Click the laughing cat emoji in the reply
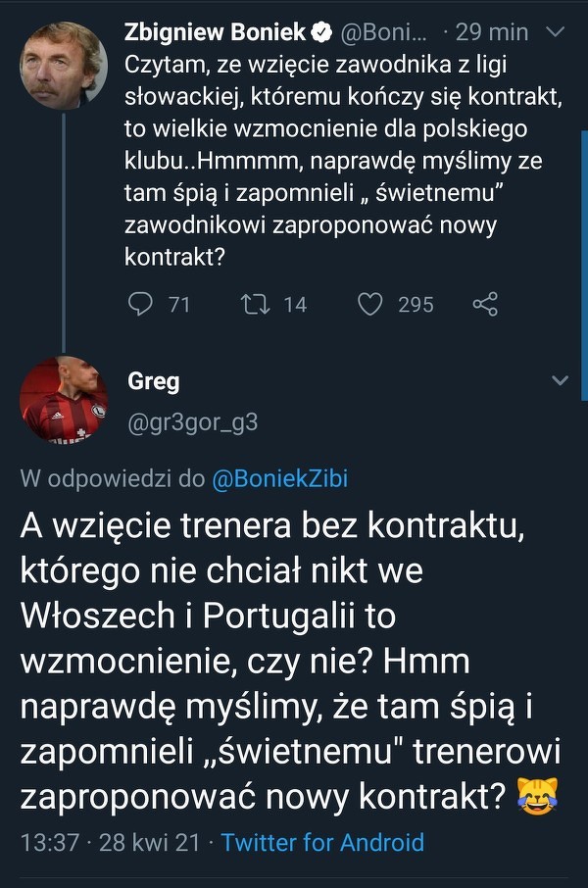Viewport: 588px width, 888px height. pos(534,797)
